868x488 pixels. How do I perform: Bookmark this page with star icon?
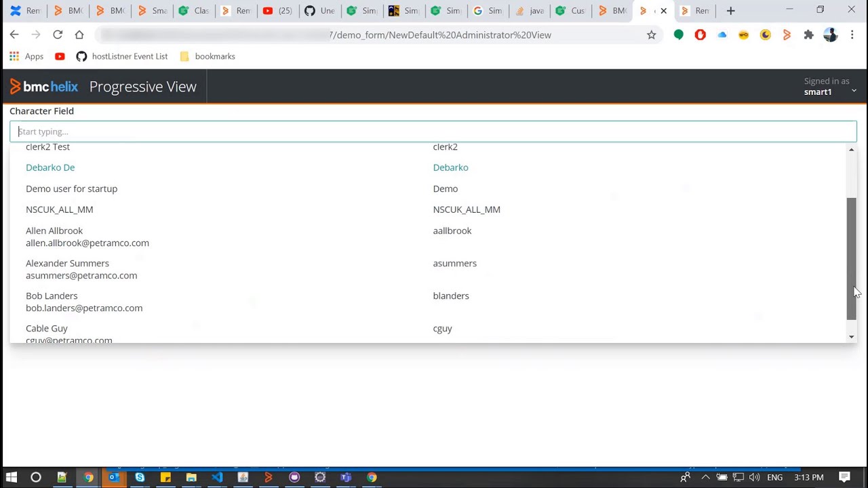click(651, 35)
